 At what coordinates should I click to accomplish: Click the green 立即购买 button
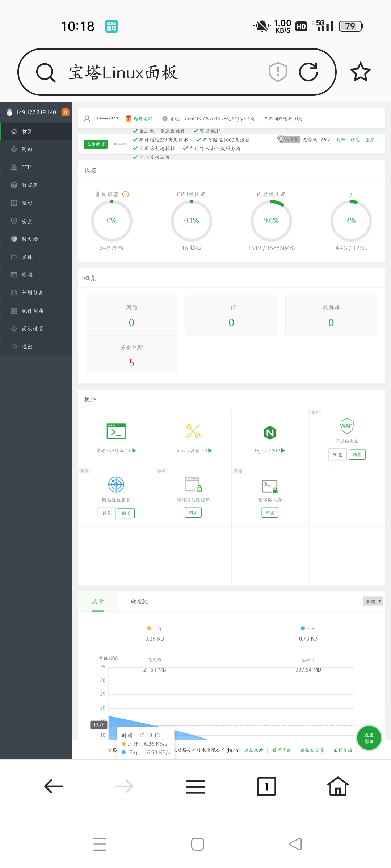point(96,144)
